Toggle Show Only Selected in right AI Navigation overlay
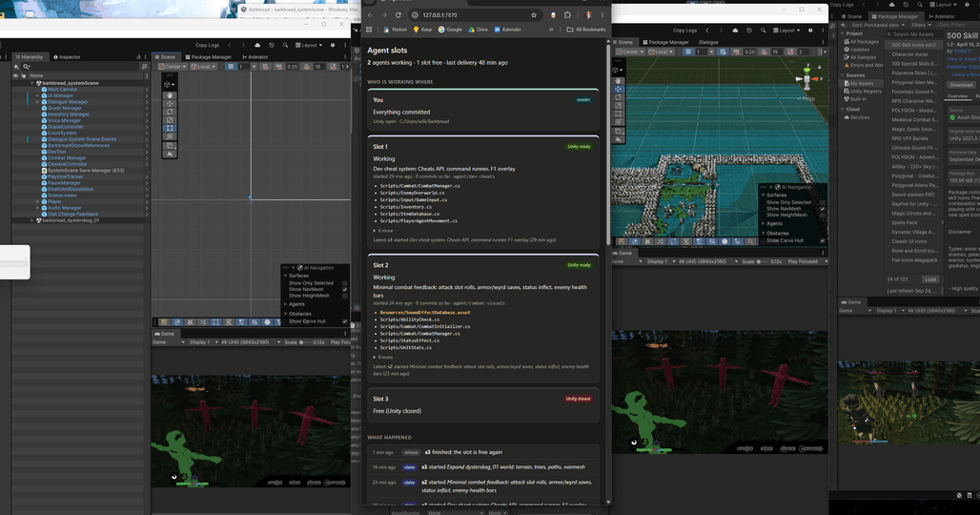This screenshot has width=980, height=515. tap(823, 202)
